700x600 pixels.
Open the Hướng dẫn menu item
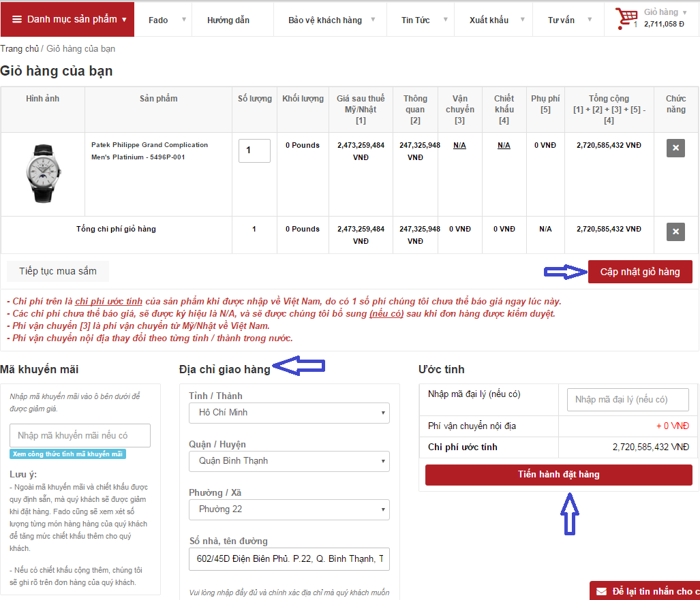pos(228,20)
